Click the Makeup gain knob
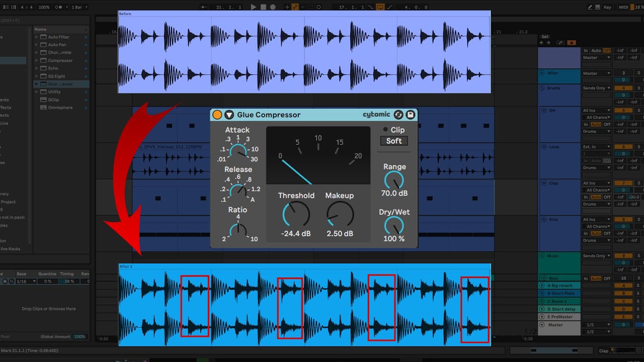Image resolution: width=644 pixels, height=362 pixels. pos(340,215)
